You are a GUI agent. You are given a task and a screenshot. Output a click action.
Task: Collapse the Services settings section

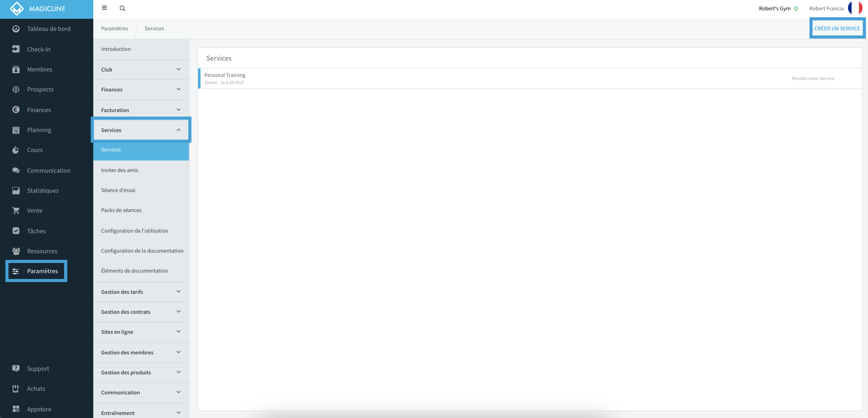click(x=141, y=130)
